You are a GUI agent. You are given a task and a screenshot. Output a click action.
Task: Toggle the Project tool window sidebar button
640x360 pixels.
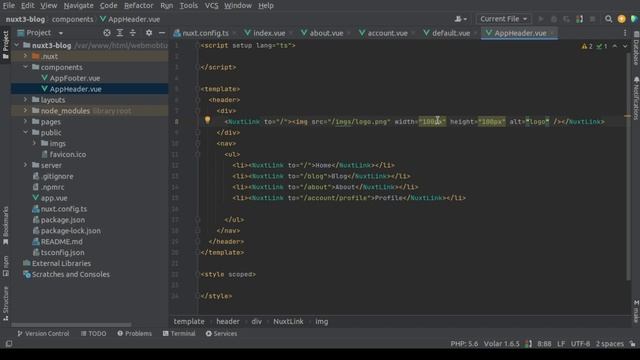point(5,45)
